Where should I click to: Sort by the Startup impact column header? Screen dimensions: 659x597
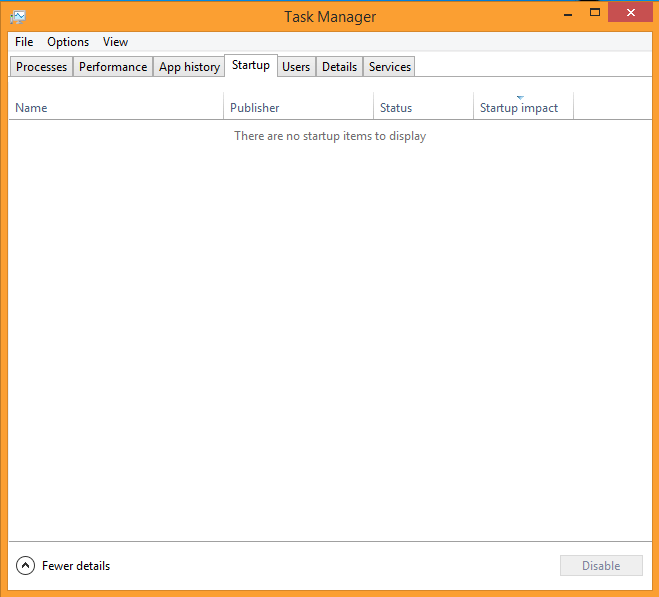[523, 108]
